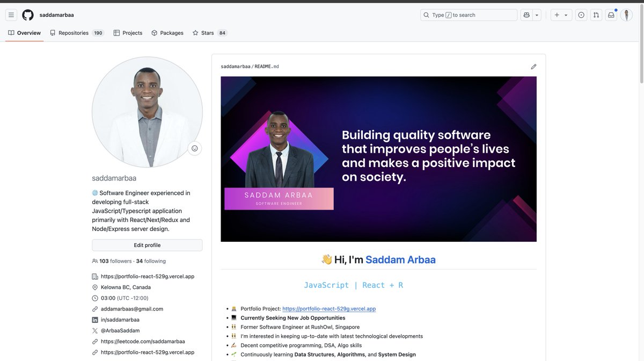The image size is (644, 361).
Task: Click the pencil icon to edit README.md
Action: point(533,66)
